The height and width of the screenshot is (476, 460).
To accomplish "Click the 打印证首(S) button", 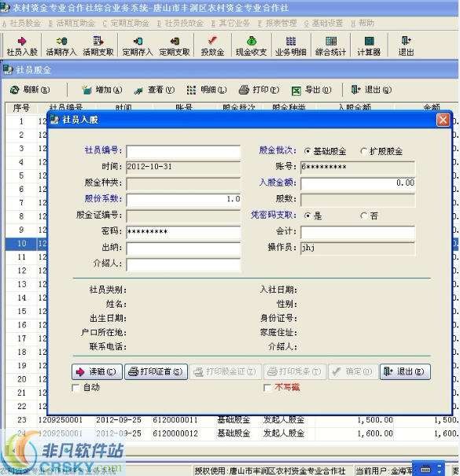I will (156, 371).
